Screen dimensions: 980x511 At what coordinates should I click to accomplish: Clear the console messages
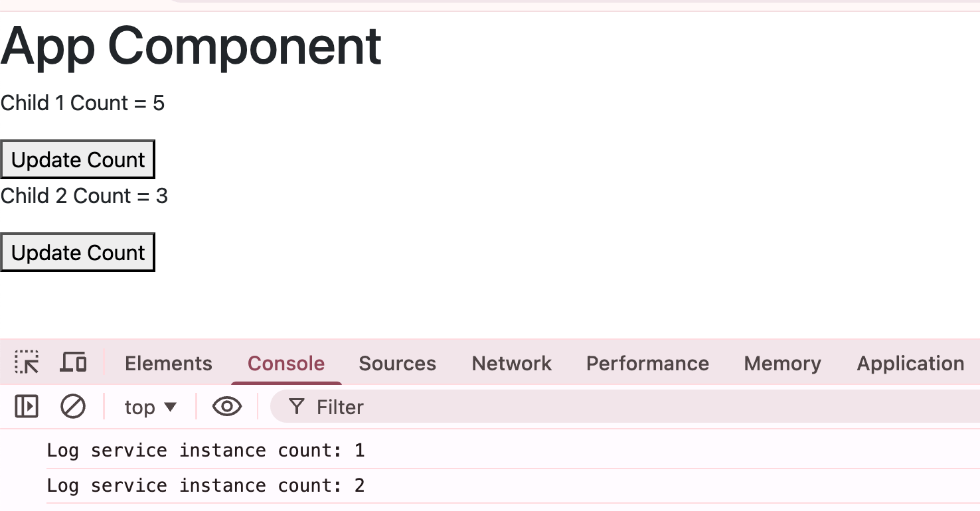point(73,406)
